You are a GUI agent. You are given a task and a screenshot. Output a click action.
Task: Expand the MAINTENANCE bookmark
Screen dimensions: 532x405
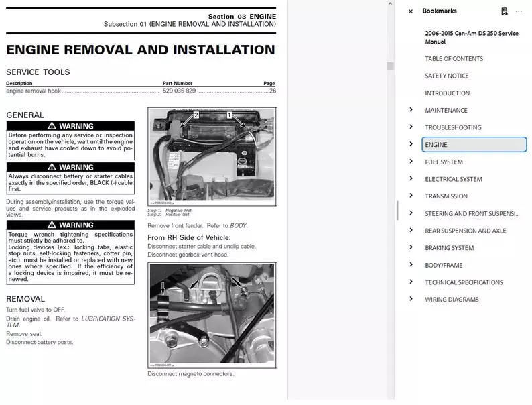click(411, 110)
